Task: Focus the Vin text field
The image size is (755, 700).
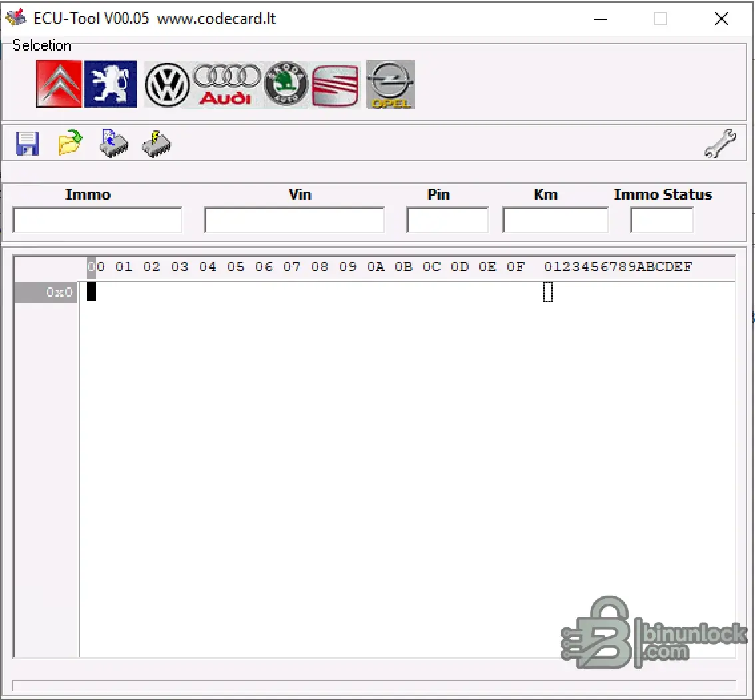Action: (x=294, y=220)
